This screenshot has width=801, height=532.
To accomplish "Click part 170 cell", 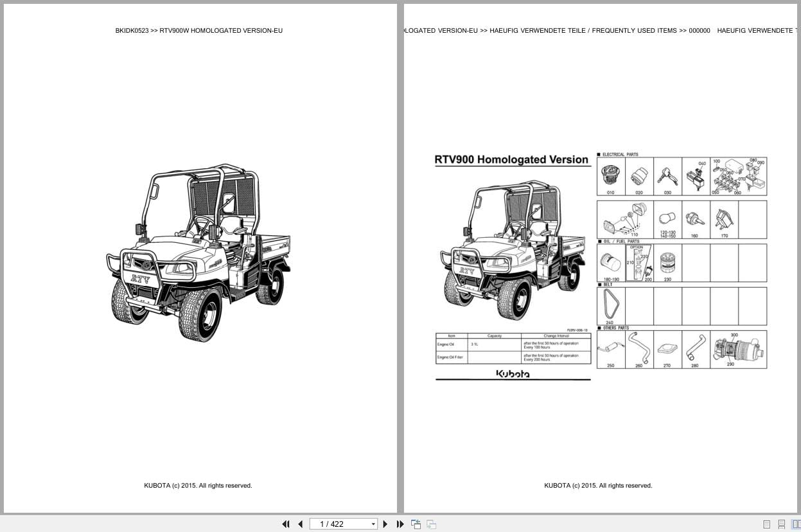I will (724, 220).
